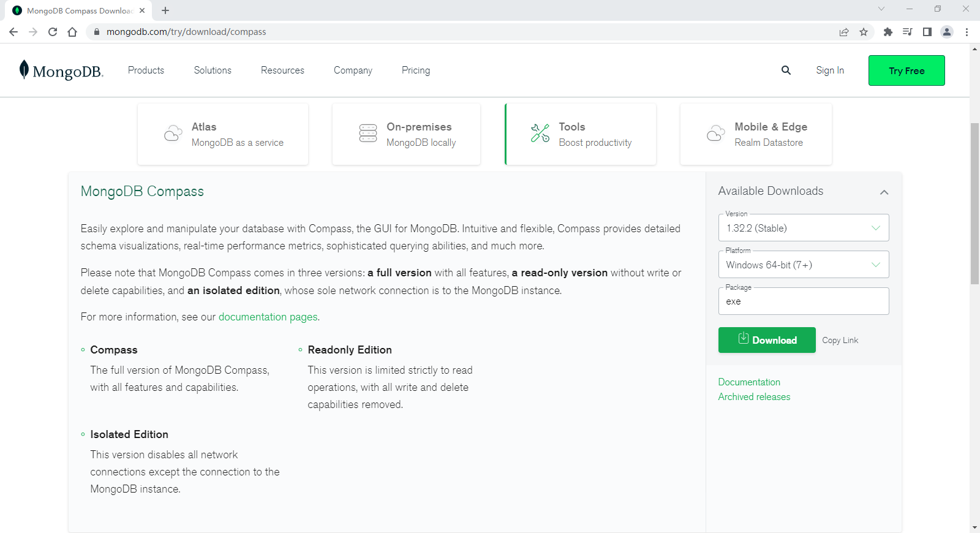Screen dimensions: 980x533
Task: Select the On-premises MongoDB locally tab
Action: pos(406,134)
